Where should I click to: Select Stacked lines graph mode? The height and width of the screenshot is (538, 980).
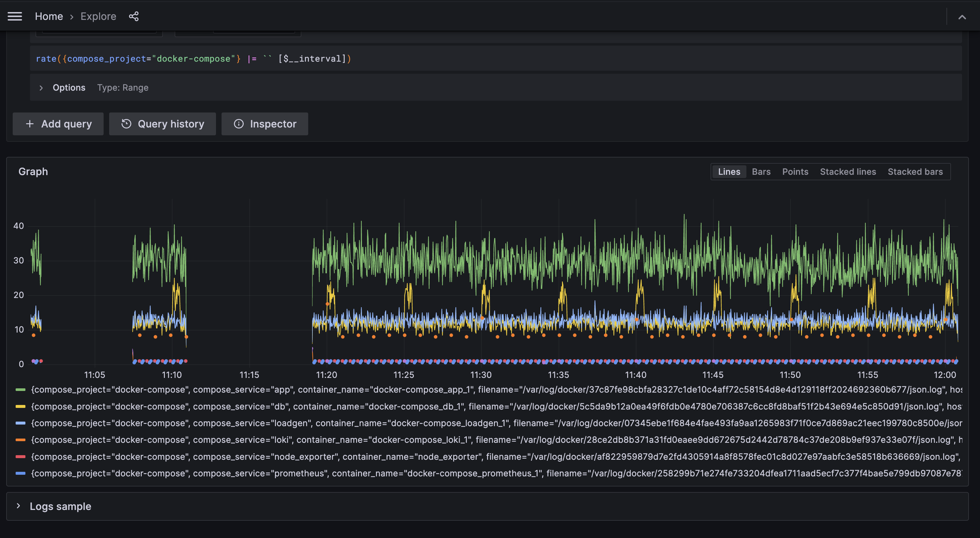click(848, 171)
